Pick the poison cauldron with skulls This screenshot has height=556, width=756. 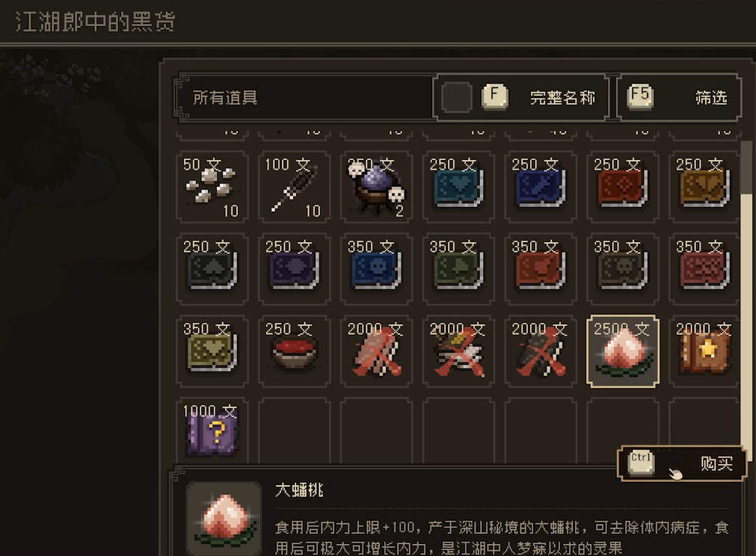tap(376, 187)
